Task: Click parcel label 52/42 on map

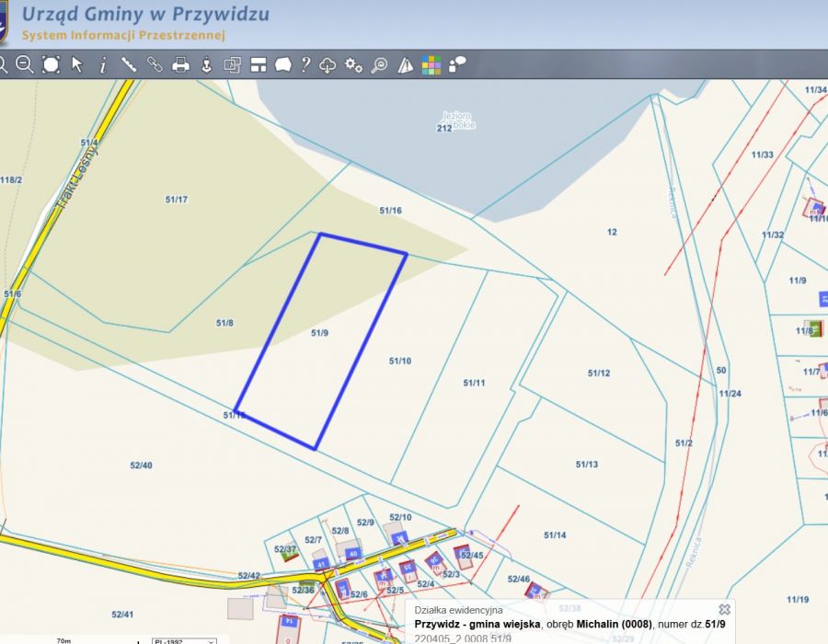Action: [248, 575]
